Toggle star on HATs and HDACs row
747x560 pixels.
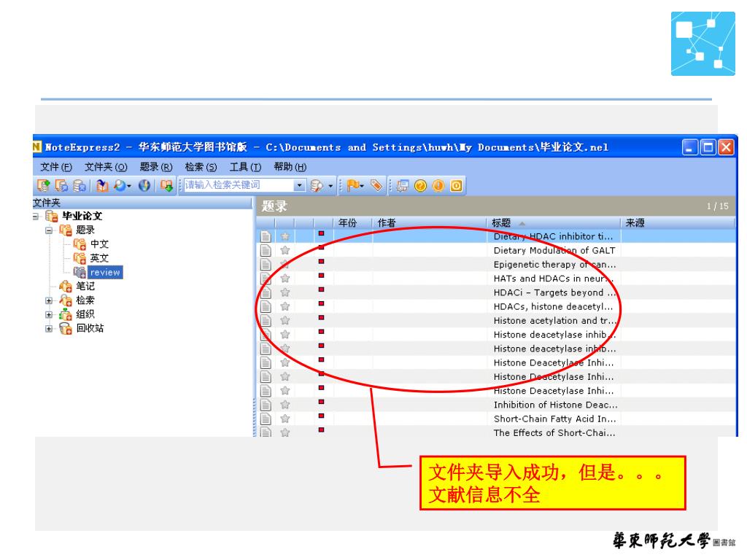coord(285,279)
